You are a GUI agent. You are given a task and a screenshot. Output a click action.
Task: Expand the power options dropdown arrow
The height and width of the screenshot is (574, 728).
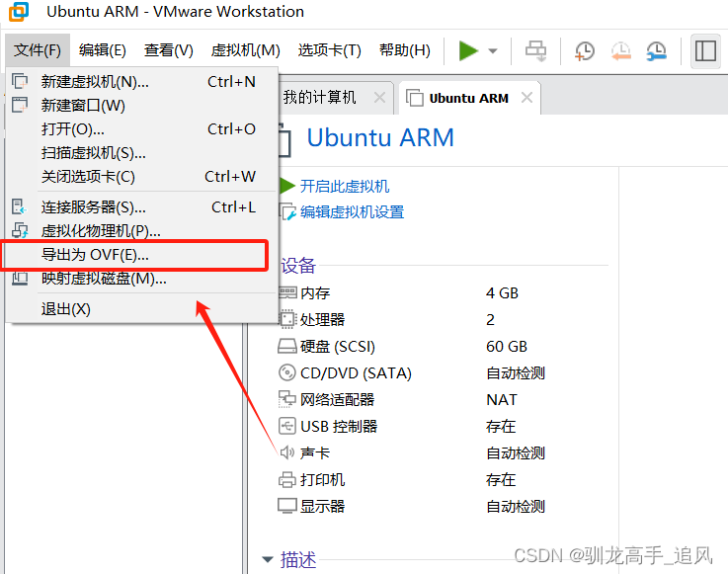point(493,51)
